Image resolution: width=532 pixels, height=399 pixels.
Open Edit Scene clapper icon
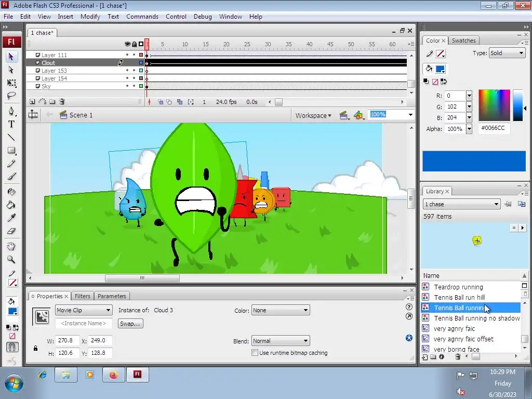click(x=344, y=115)
